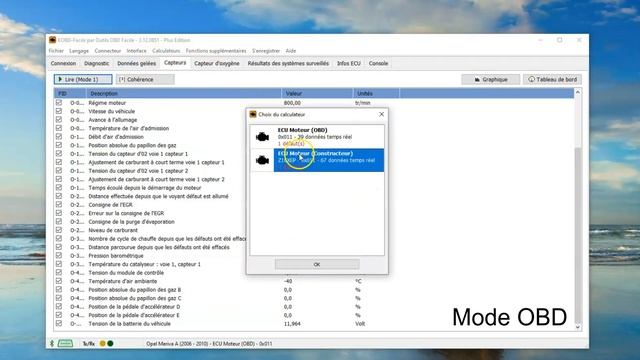Select ECU Moteur (OBD) in the list
This screenshot has height=360, width=640.
[317, 137]
